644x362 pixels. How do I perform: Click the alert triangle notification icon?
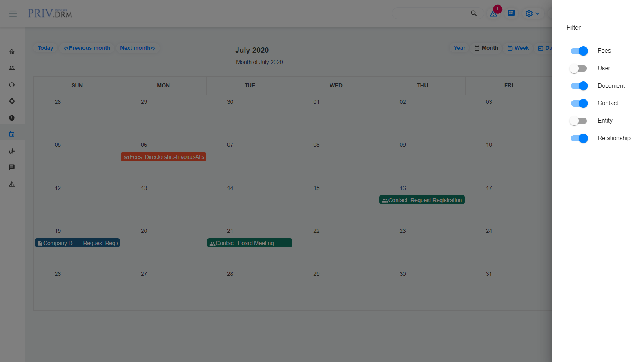point(494,13)
